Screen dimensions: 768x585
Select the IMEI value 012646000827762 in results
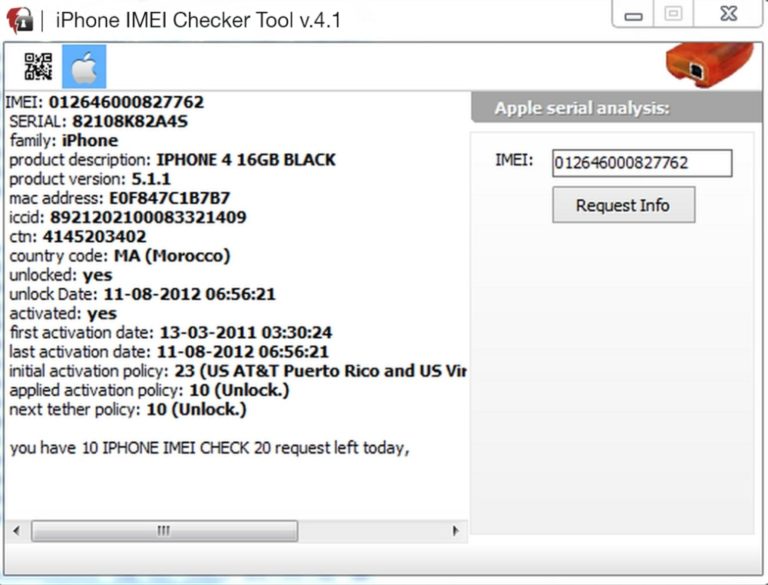(x=126, y=102)
